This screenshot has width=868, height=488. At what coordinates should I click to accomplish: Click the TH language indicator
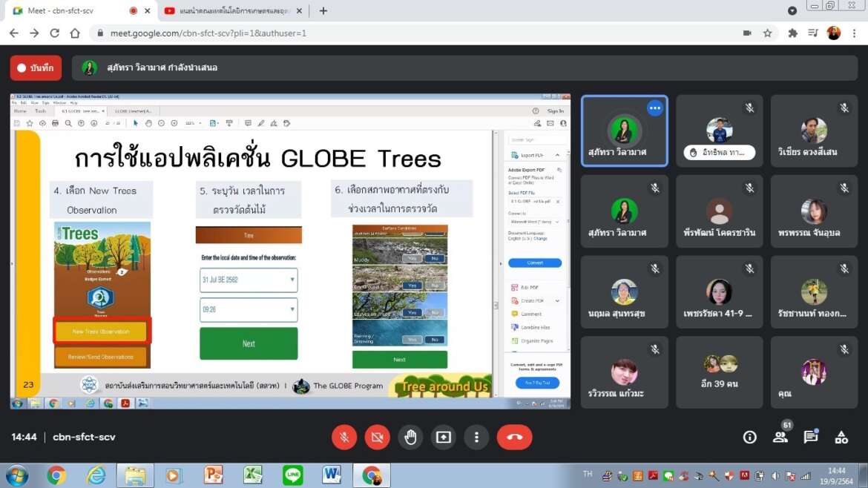coord(588,474)
